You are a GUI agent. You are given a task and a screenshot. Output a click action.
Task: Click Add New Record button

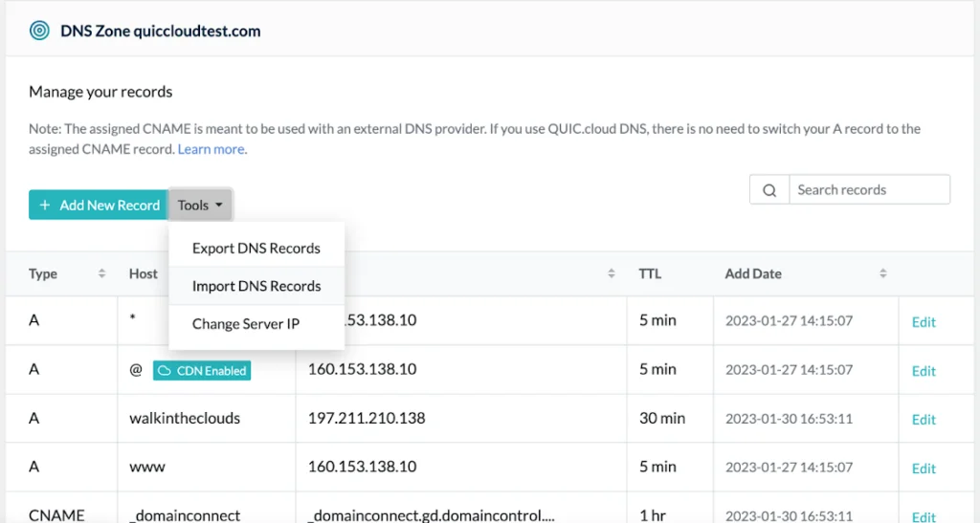99,205
